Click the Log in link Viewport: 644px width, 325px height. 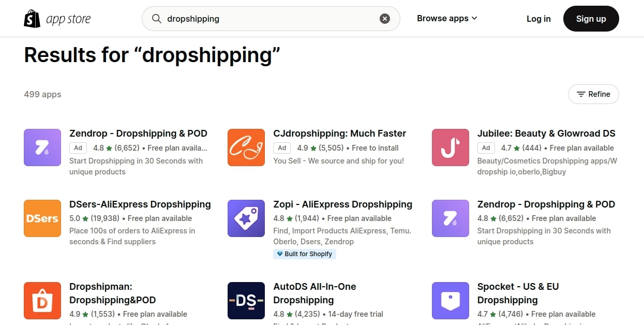(538, 18)
